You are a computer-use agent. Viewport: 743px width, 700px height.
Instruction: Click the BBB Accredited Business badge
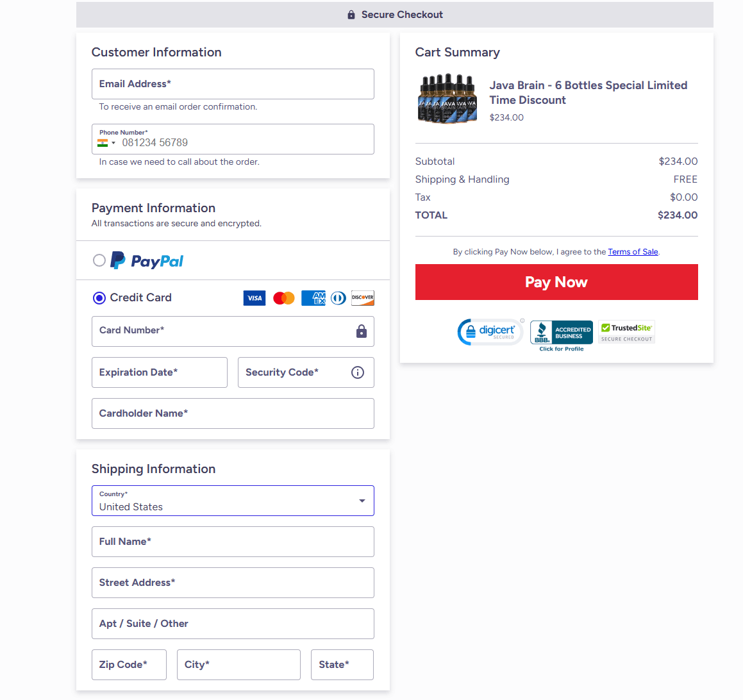click(561, 331)
